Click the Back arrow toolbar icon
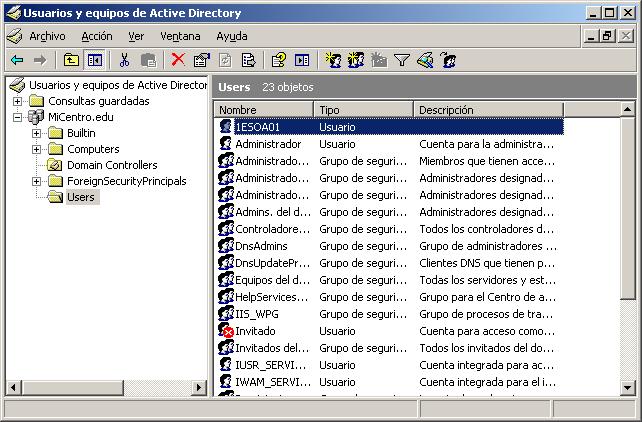This screenshot has width=642, height=422. tap(17, 60)
